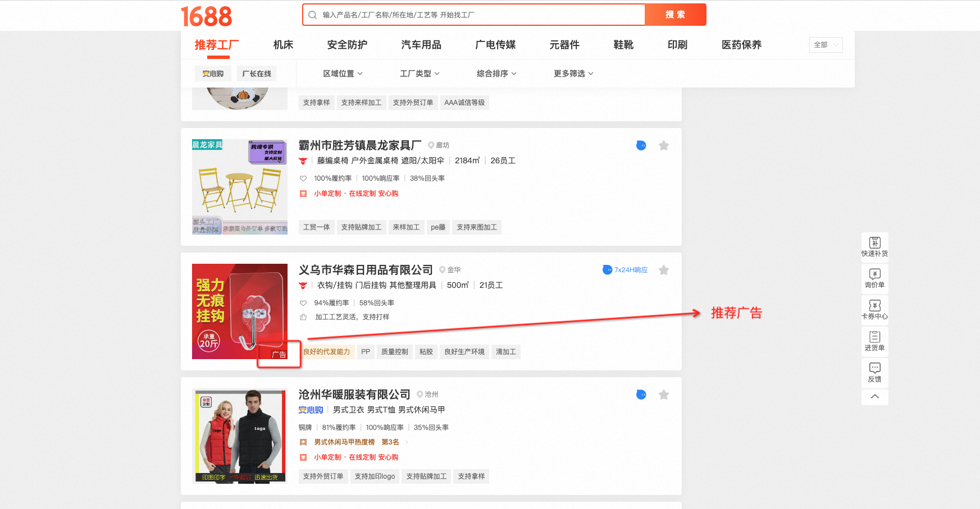Click the 工贸一体 tag
The image size is (980, 509).
click(316, 227)
